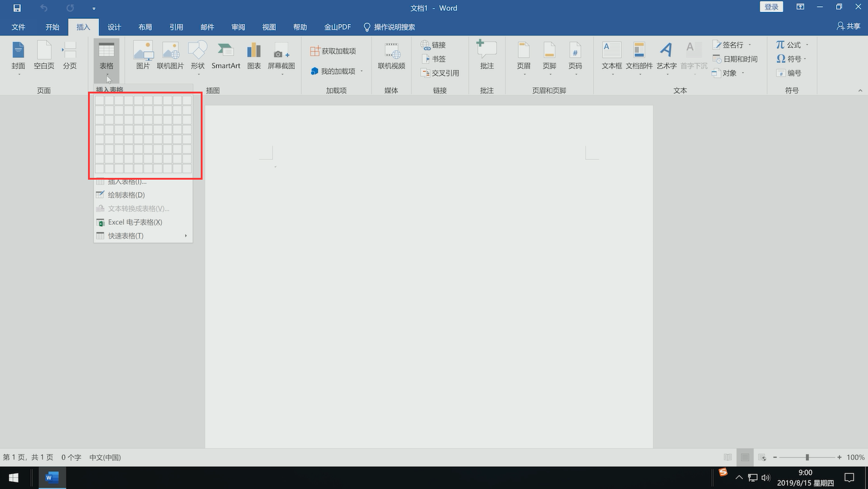This screenshot has width=868, height=489.
Task: Insert a 编号 number
Action: [x=789, y=73]
